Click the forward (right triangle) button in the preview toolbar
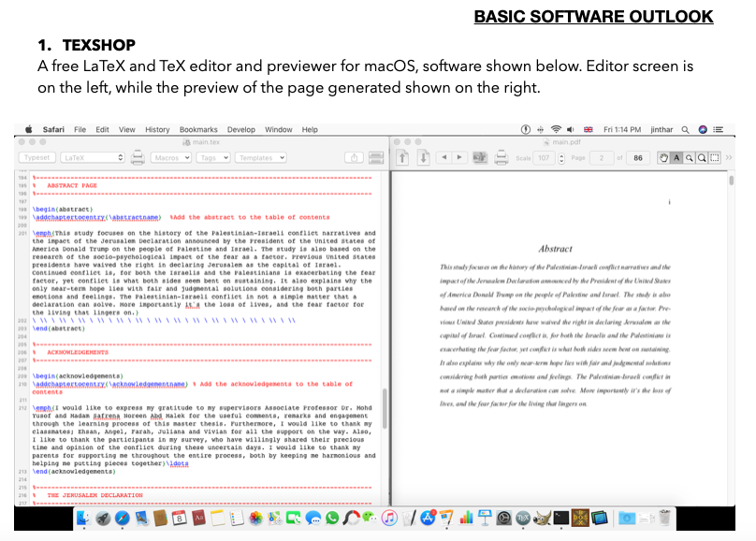756x541 pixels. coord(459,157)
